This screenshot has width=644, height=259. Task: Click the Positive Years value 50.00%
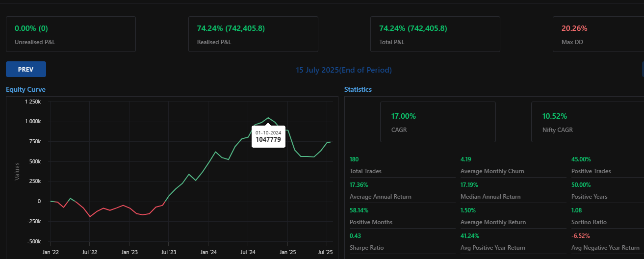581,185
